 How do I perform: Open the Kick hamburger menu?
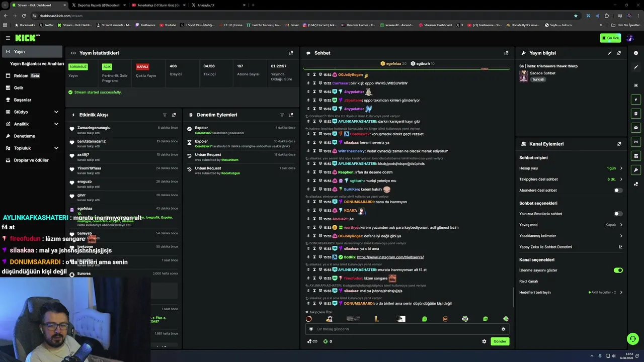pos(8,38)
